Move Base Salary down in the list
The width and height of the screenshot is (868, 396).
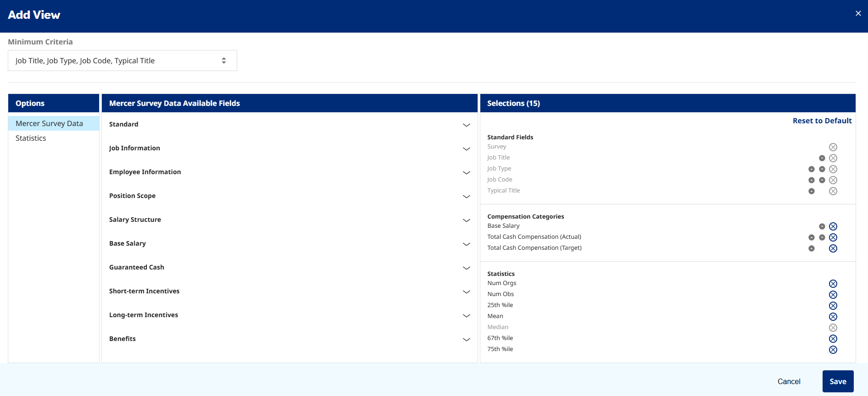coord(822,226)
